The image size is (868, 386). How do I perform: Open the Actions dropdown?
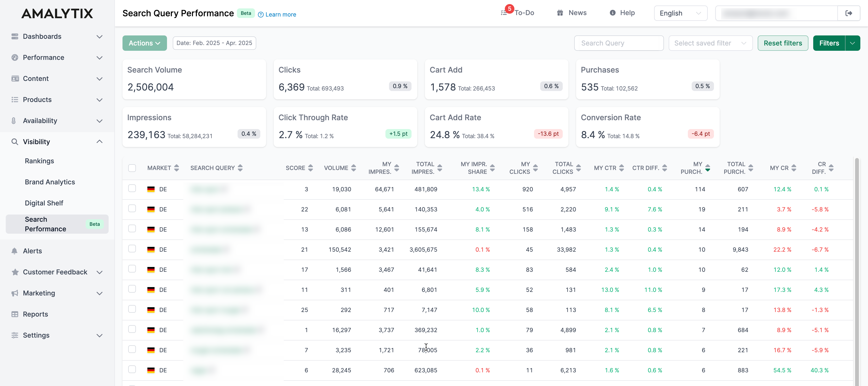144,43
